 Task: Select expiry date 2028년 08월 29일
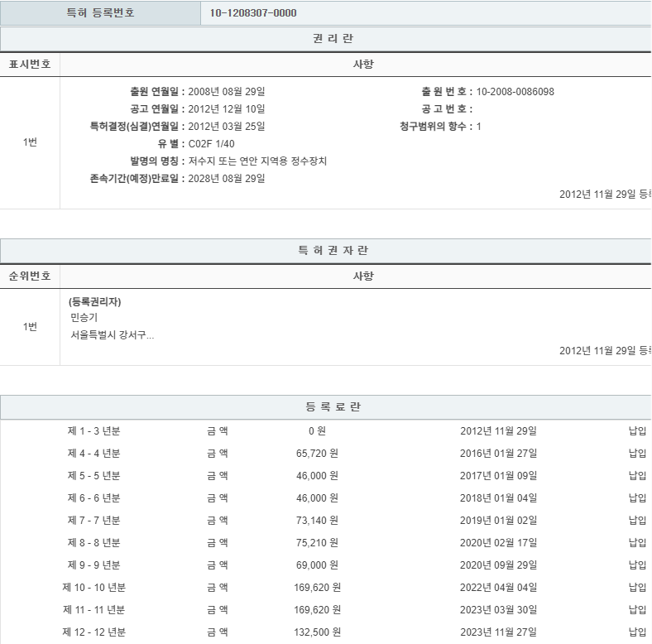click(x=226, y=179)
